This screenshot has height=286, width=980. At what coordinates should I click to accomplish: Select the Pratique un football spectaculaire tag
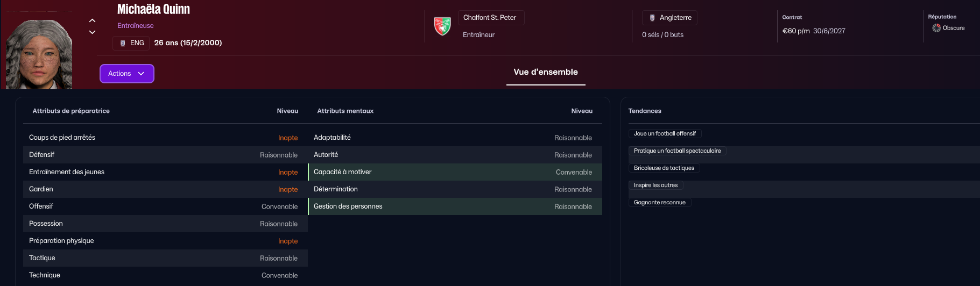[677, 151]
